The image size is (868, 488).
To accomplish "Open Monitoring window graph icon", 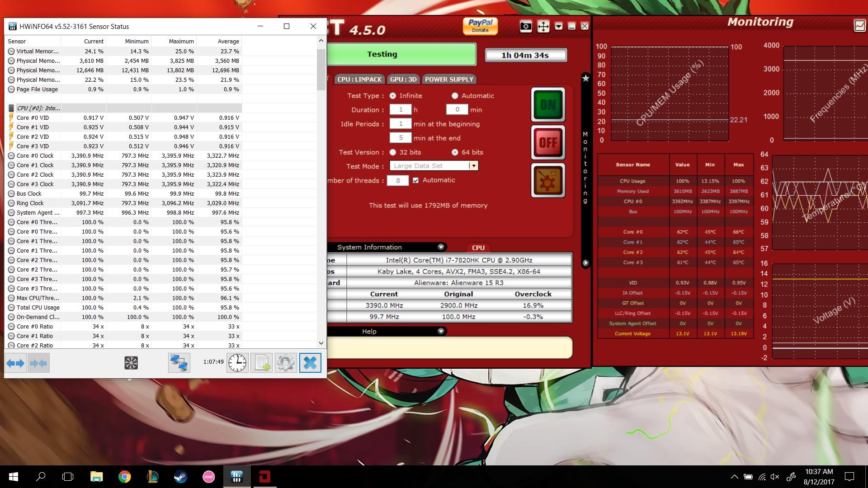I will pyautogui.click(x=859, y=26).
